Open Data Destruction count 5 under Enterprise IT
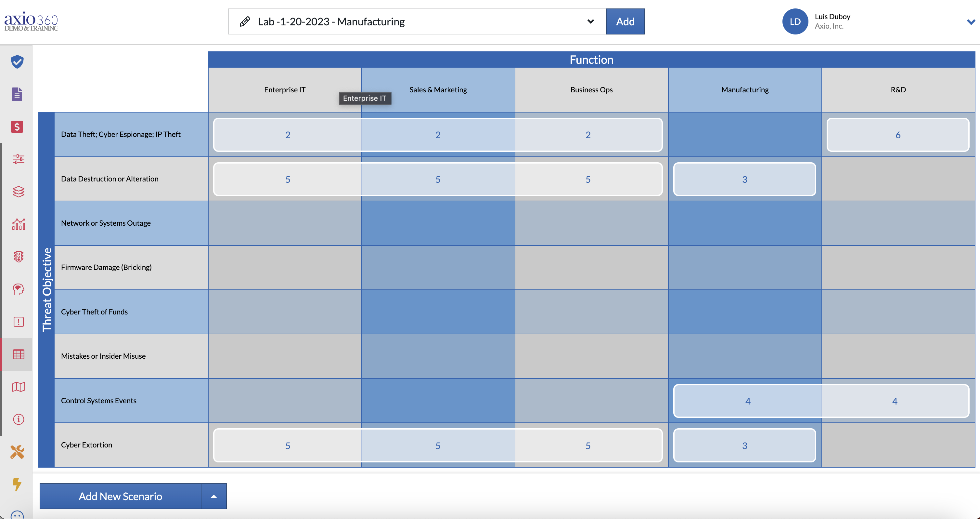 coord(288,180)
